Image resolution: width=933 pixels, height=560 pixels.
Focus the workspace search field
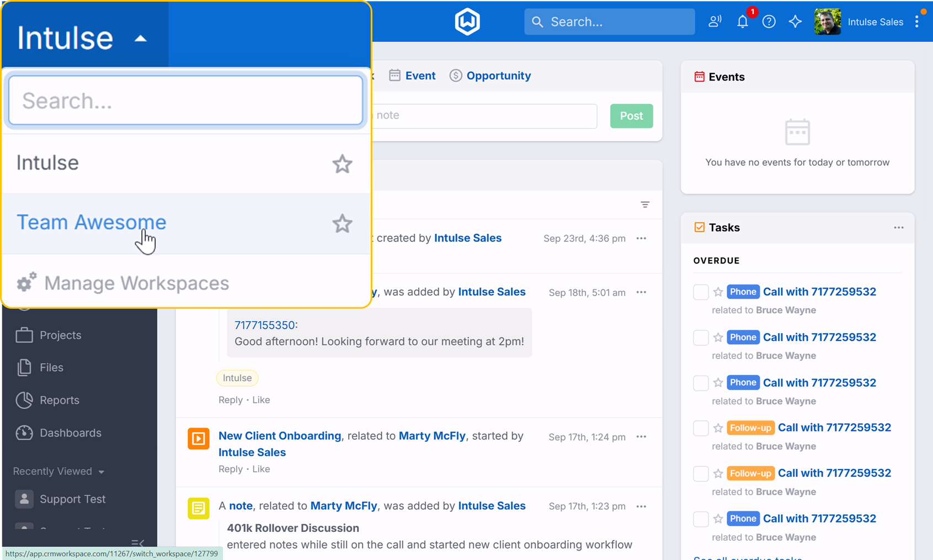click(186, 100)
